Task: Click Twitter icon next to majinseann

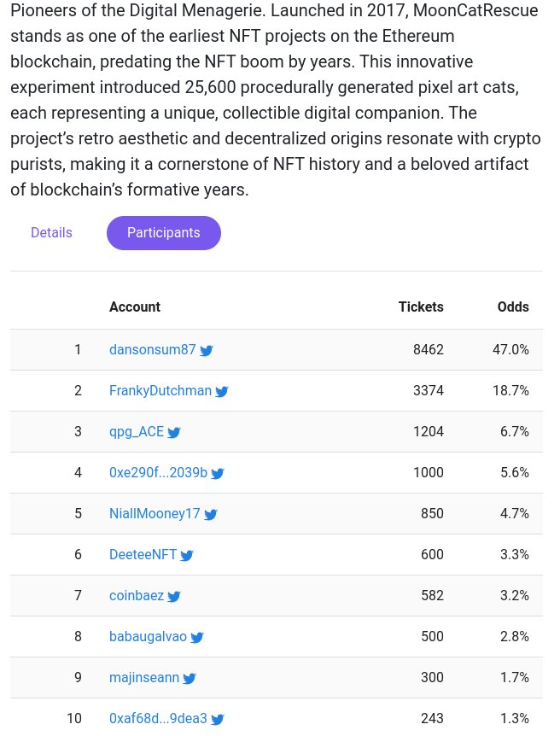Action: (x=190, y=678)
